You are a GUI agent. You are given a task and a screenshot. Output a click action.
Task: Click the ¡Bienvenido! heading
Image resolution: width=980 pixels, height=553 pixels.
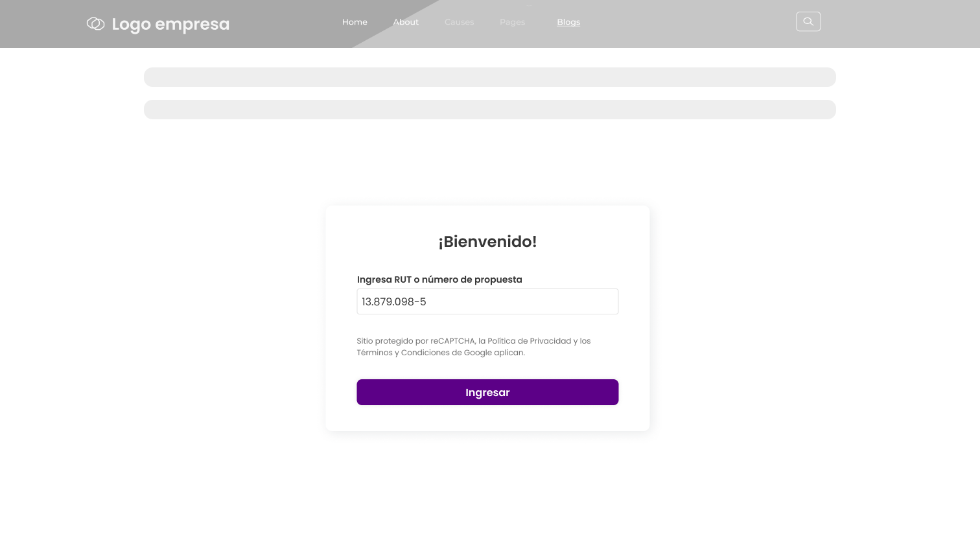(487, 241)
